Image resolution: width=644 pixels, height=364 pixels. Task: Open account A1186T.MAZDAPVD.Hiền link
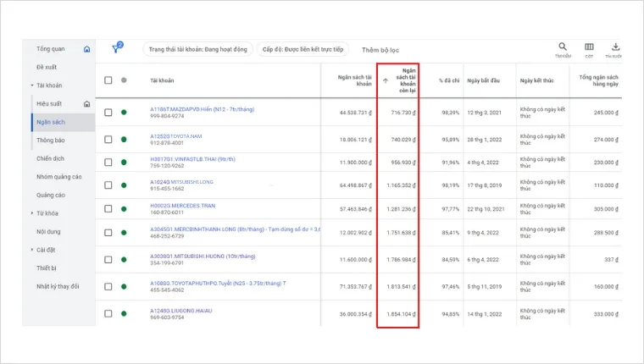[202, 109]
